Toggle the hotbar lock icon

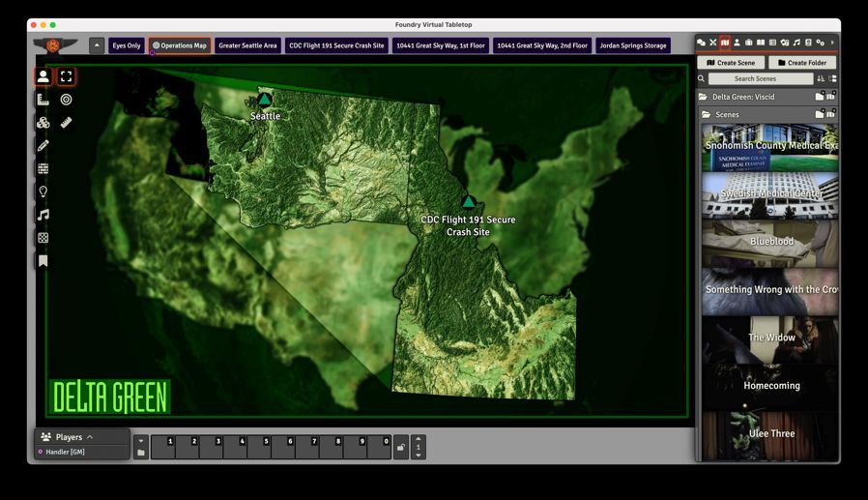(401, 447)
